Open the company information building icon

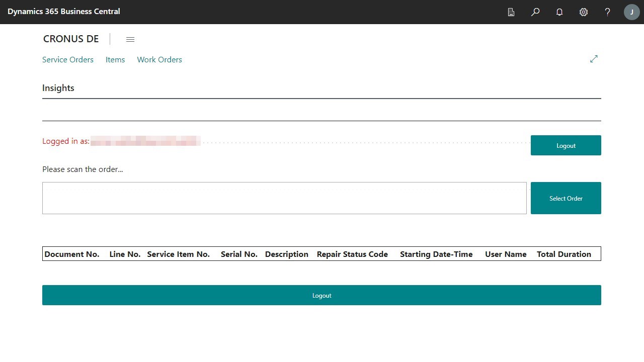(x=511, y=12)
